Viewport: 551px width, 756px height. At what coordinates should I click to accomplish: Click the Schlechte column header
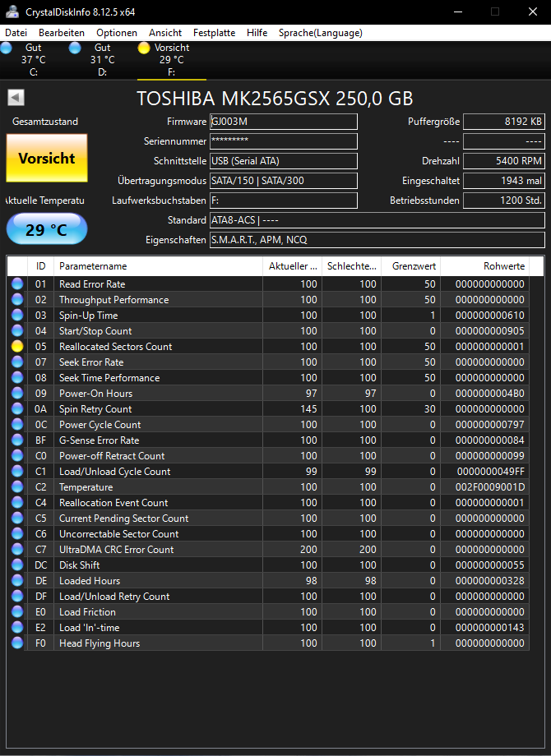coord(352,266)
